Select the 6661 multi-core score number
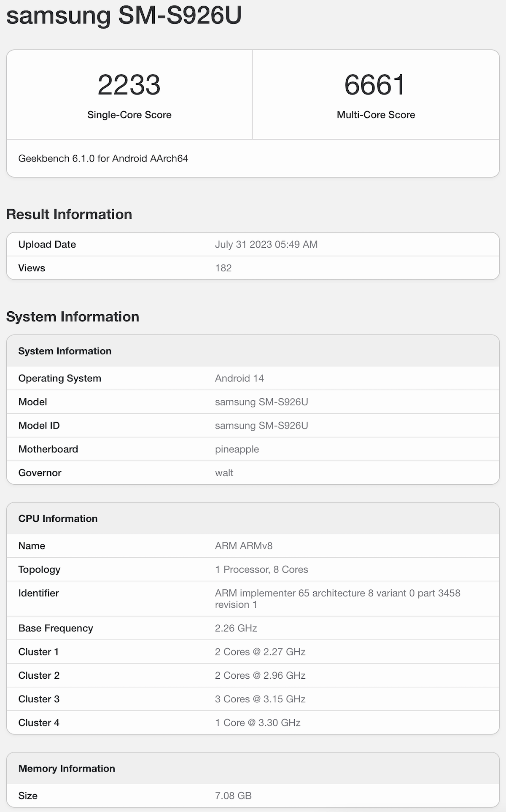Image resolution: width=506 pixels, height=812 pixels. pos(375,85)
